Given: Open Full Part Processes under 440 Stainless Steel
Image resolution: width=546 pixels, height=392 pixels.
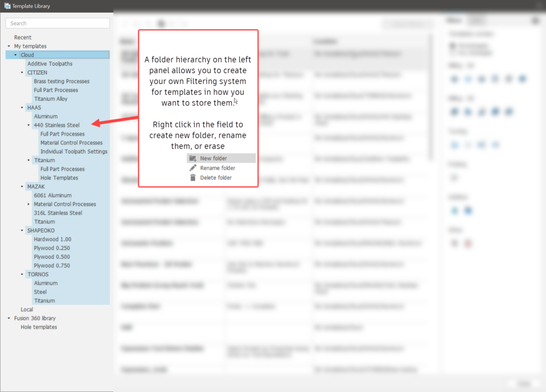Looking at the screenshot, I should click(x=62, y=134).
